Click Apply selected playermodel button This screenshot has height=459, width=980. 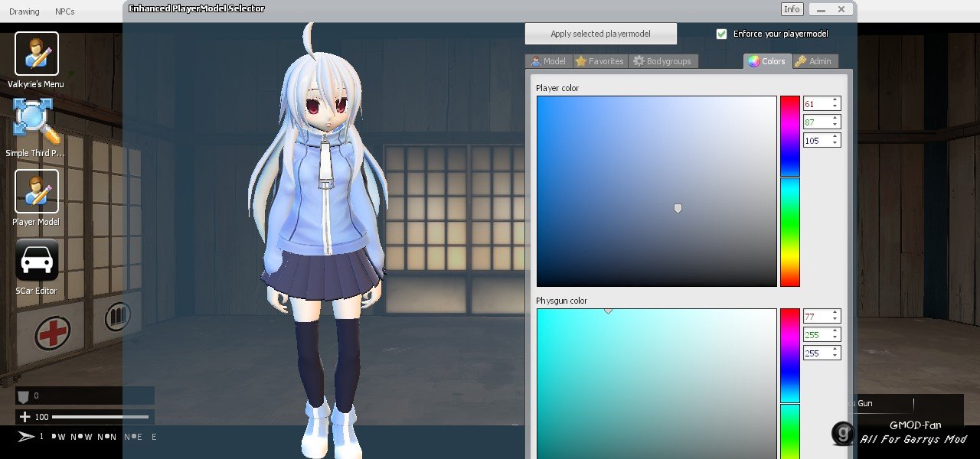(601, 34)
